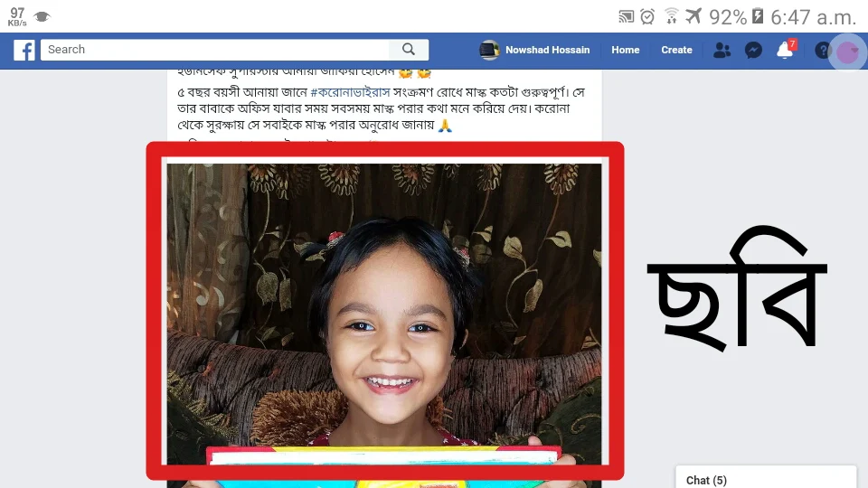Open the notifications bell icon
This screenshot has width=868, height=488.
(785, 50)
